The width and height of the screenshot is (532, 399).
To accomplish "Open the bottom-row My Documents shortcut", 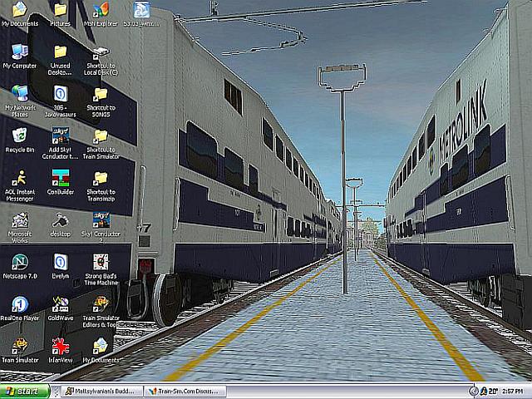I will 101,350.
